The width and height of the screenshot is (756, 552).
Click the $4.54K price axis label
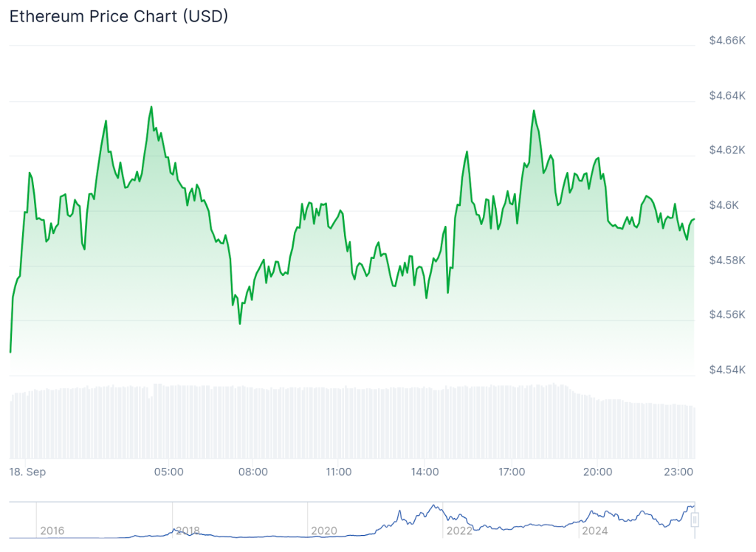727,370
